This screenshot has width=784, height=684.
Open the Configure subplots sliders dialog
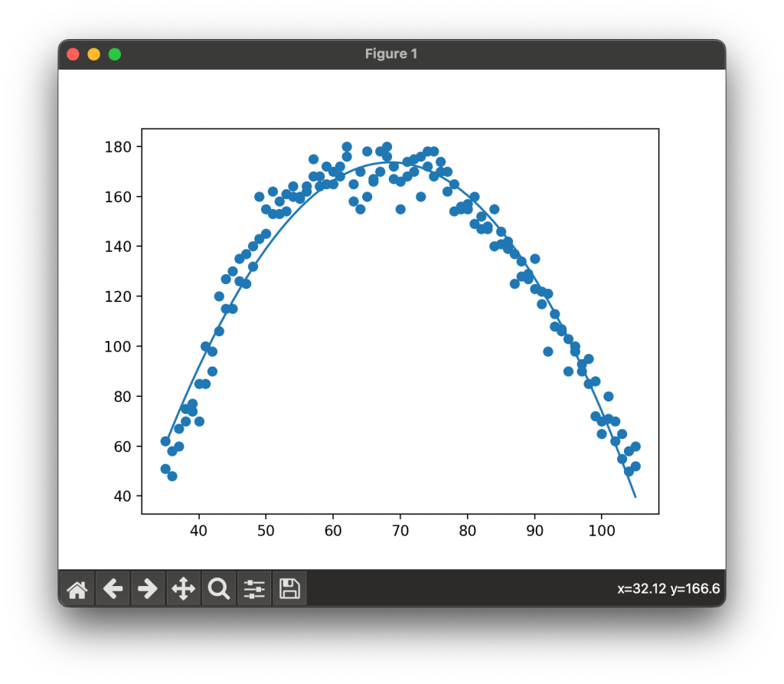click(253, 588)
